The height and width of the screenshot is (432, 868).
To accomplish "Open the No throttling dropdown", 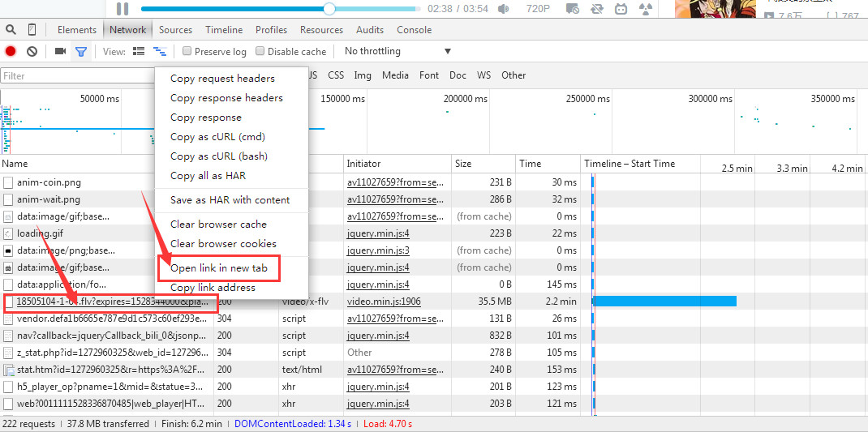I will 397,51.
